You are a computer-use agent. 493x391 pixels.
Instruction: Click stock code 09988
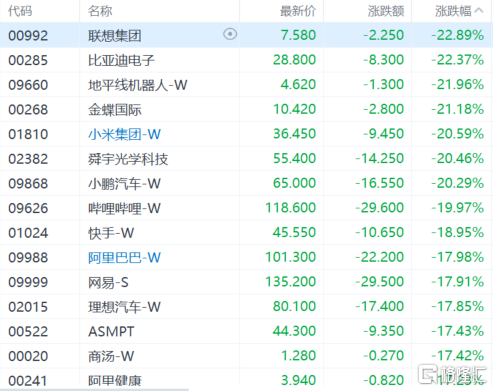(x=28, y=258)
